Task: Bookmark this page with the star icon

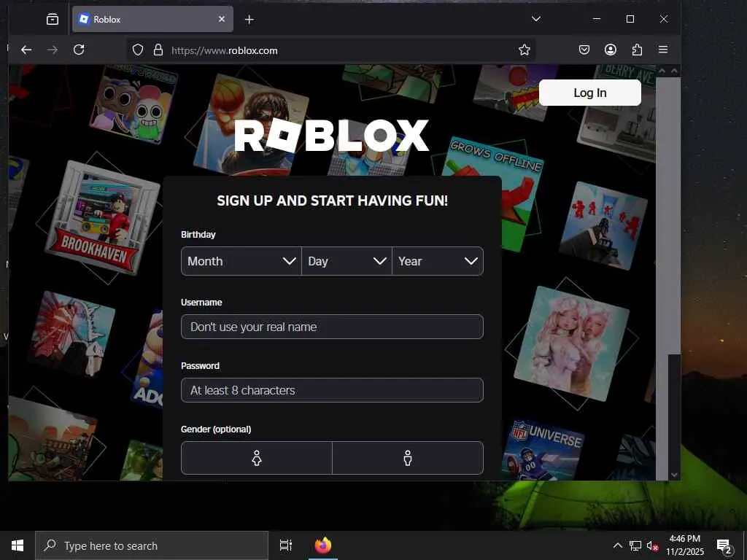Action: pos(524,50)
